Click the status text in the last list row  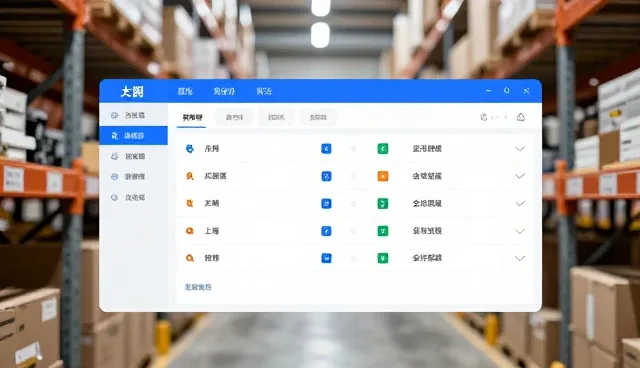tap(427, 258)
